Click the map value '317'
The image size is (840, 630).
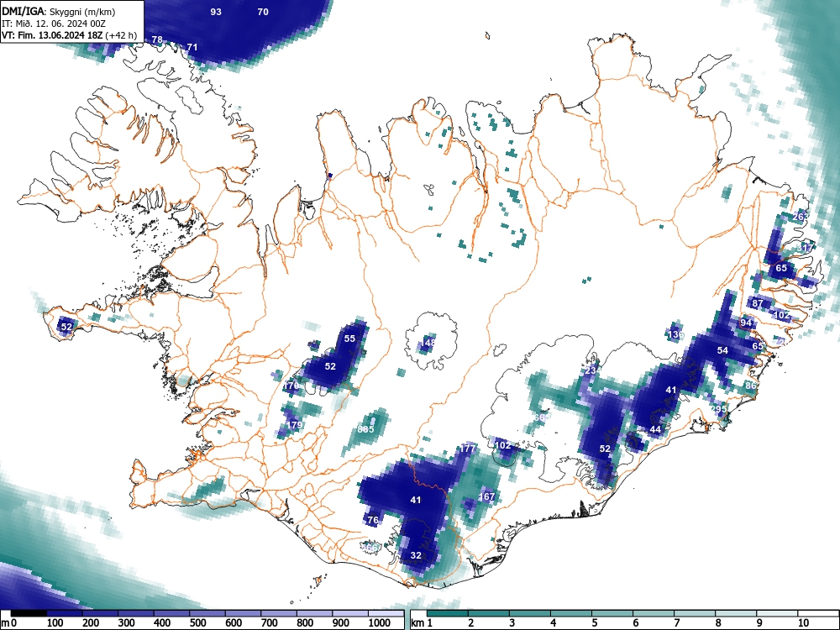[805, 248]
